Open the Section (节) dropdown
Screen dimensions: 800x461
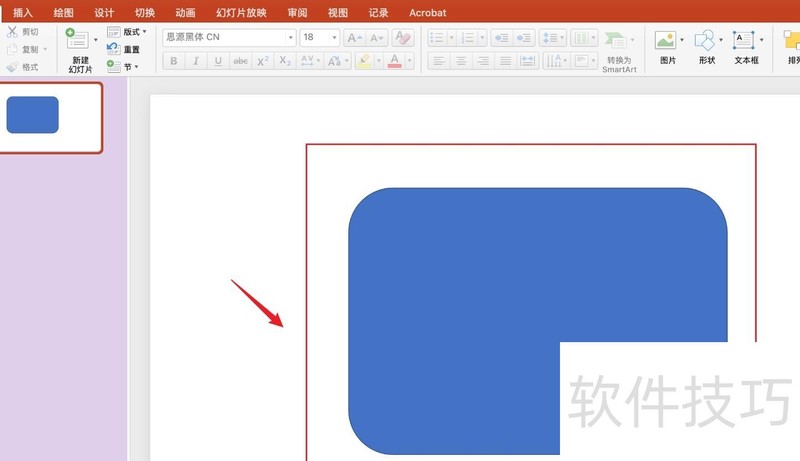pos(122,66)
